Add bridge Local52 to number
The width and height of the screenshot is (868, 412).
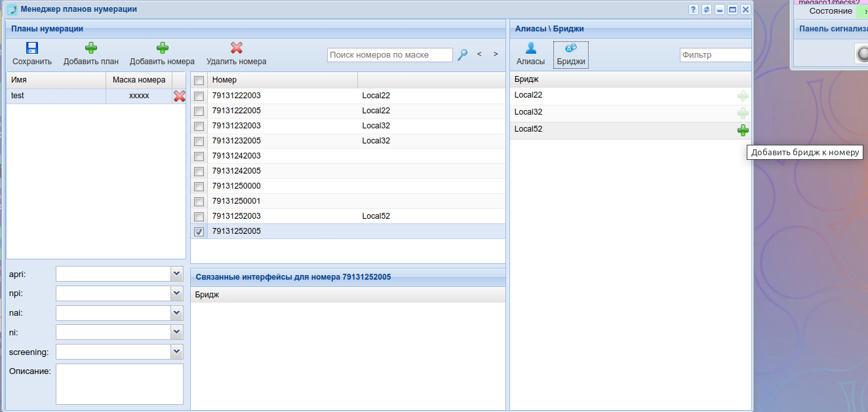pos(742,130)
